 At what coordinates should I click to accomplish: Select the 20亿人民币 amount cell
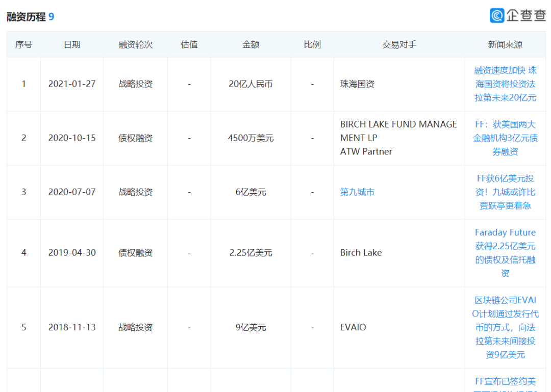pos(251,84)
